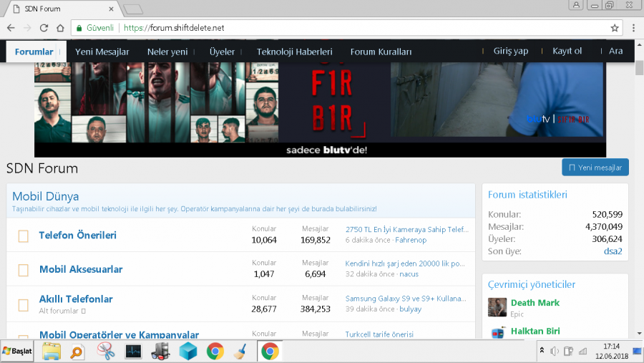This screenshot has width=644, height=363.
Task: Click the browser back arrow
Action: point(11,28)
